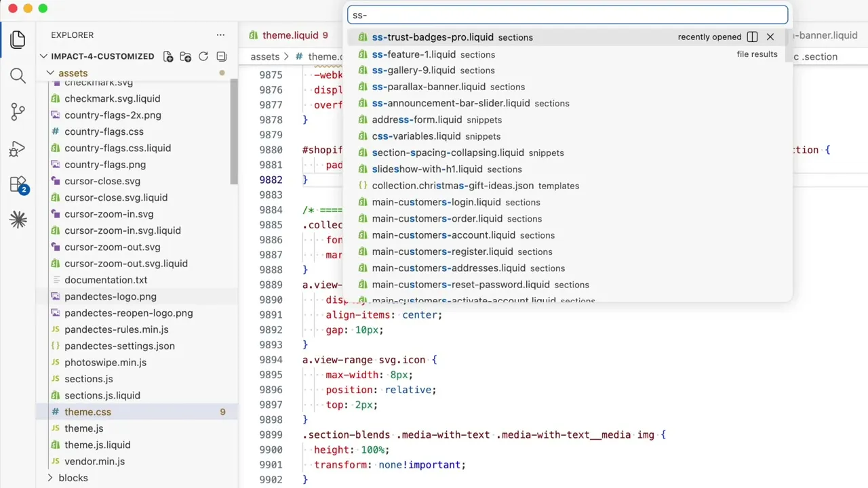
Task: Open photoswipe.min.js in Explorer
Action: coord(105,363)
